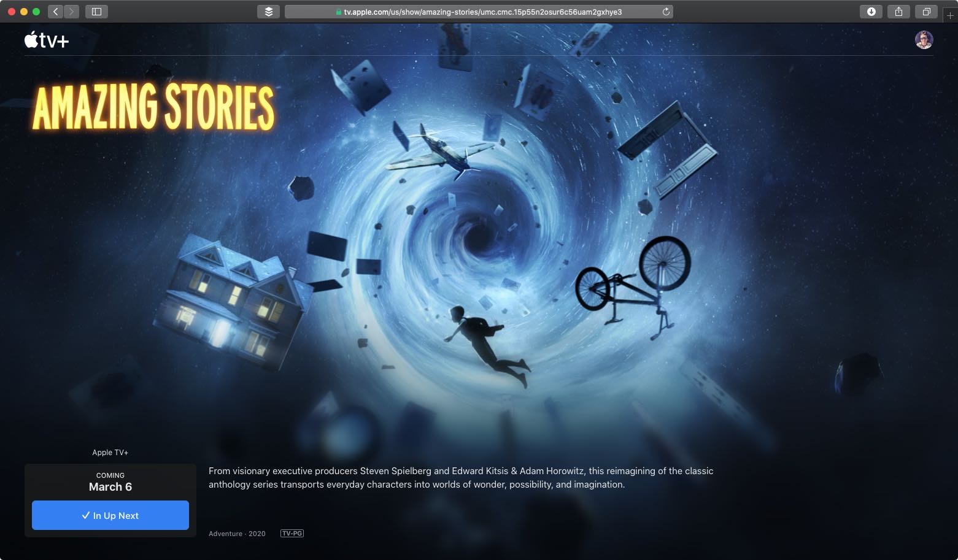Viewport: 958px width, 560px height.
Task: Select the green lock icon in URL bar
Action: 338,12
